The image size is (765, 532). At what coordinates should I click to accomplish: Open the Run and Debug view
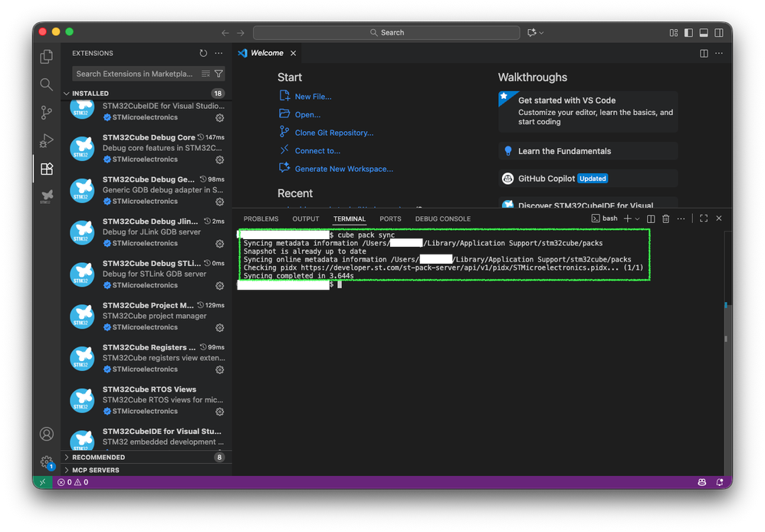tap(46, 140)
